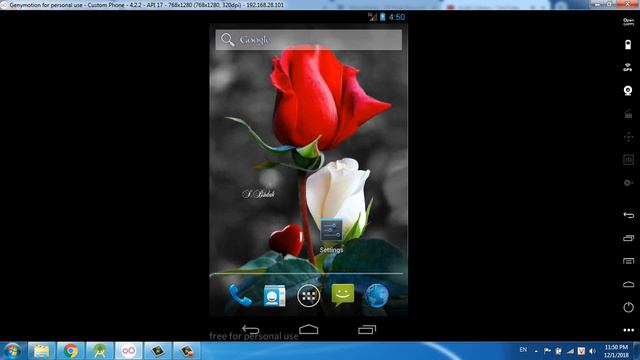Viewport: 640px width, 360px height.
Task: Tap the Android status bar clock 4:50
Action: point(397,17)
